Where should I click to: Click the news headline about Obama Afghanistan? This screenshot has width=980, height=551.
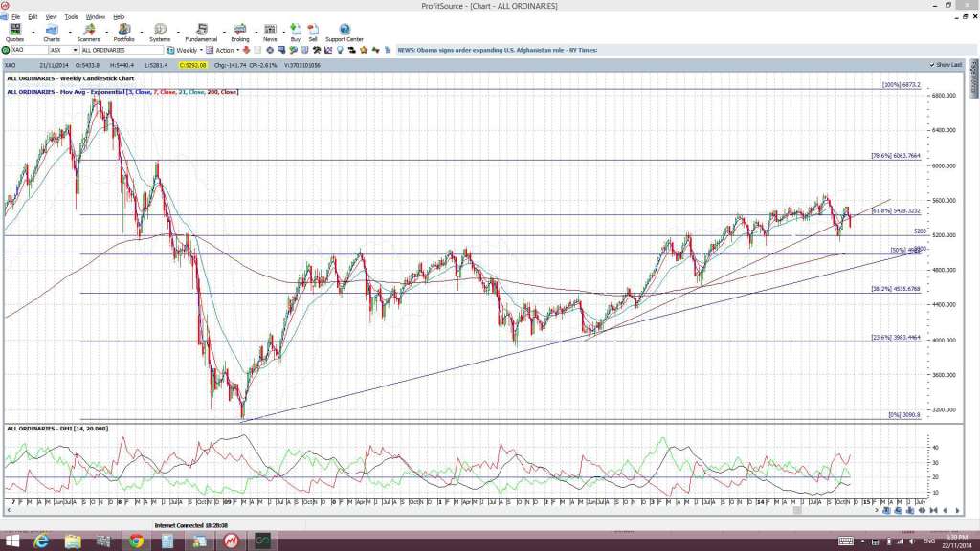pyautogui.click(x=498, y=50)
